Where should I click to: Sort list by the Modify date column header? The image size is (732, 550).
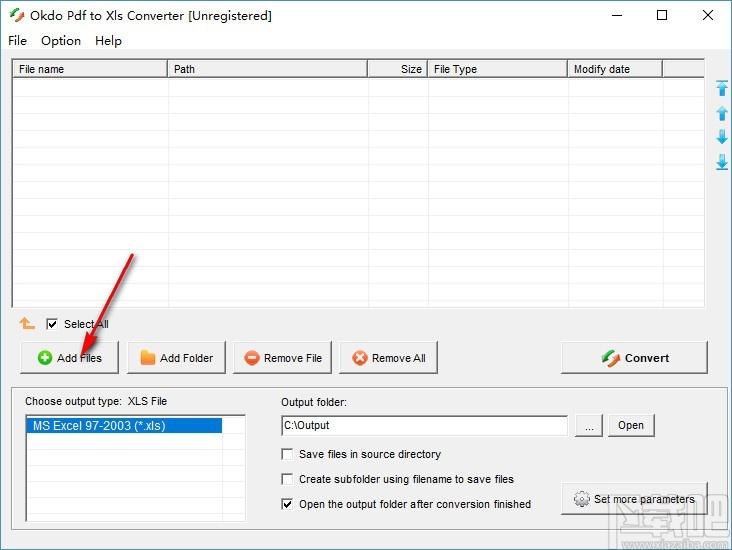click(615, 69)
